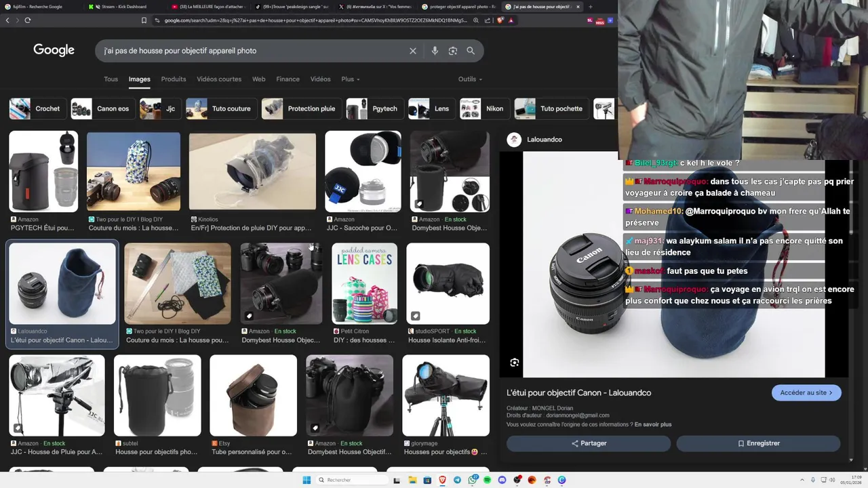Go to the Google logo homepage
The width and height of the screenshot is (868, 488).
(54, 50)
